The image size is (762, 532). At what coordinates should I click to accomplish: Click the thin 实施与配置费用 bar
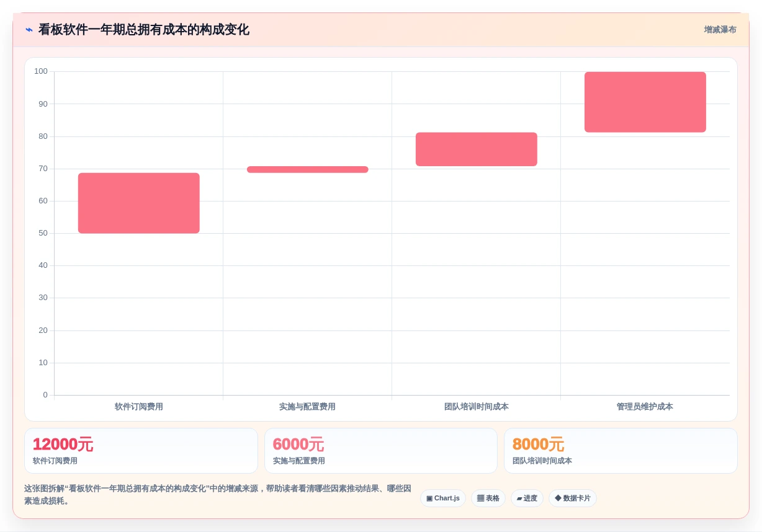tap(308, 169)
